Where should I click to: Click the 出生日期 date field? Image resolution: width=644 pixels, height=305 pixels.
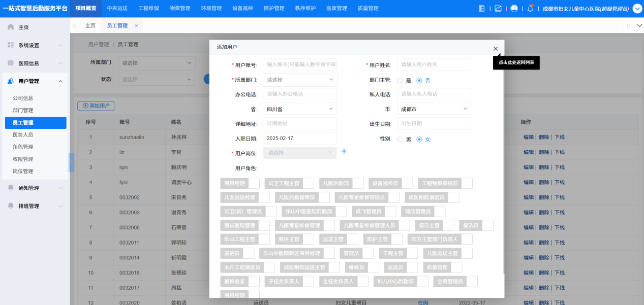point(434,123)
